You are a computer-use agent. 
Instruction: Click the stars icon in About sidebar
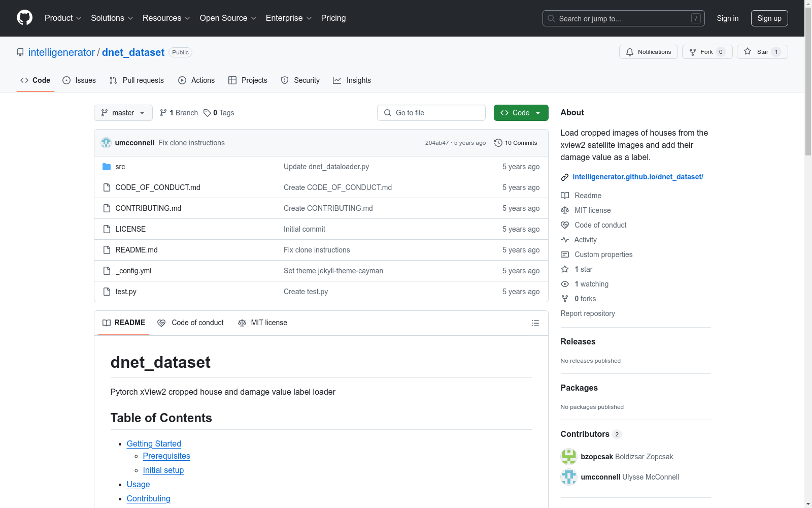click(565, 269)
